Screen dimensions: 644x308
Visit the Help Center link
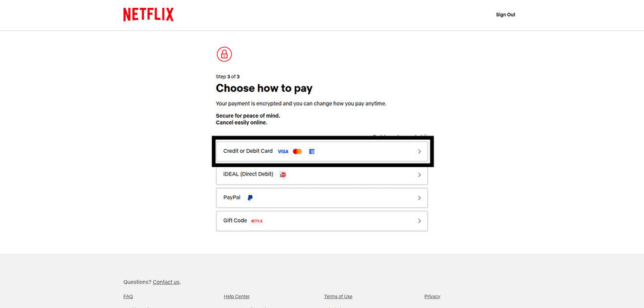[x=237, y=297]
